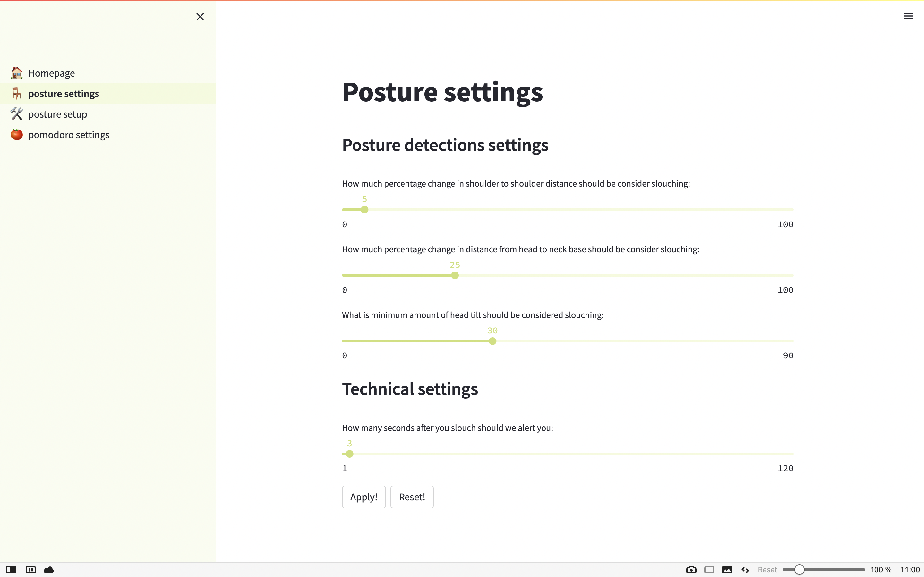Click the alert seconds slider handle at 3
924x577 pixels.
(x=350, y=454)
